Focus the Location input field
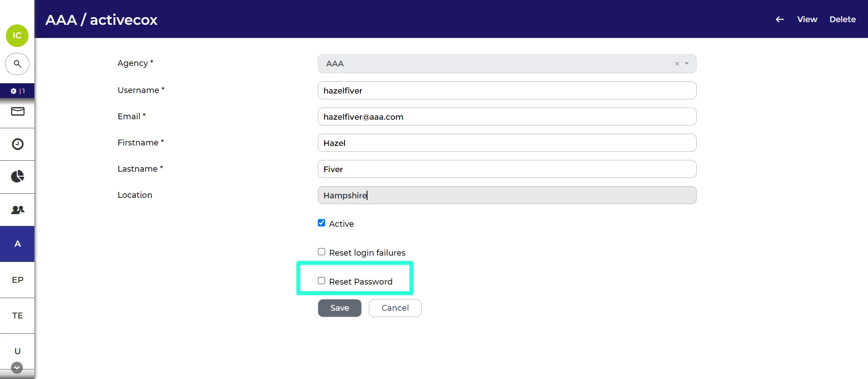The height and width of the screenshot is (379, 868). point(507,195)
